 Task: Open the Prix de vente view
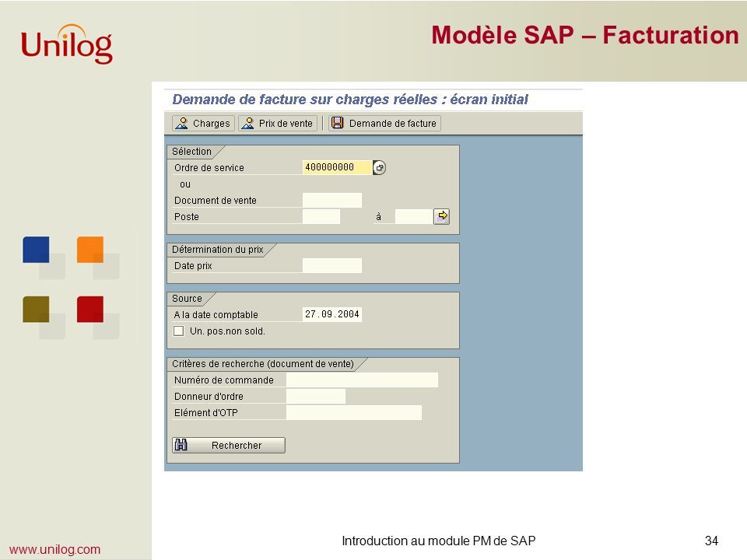278,124
